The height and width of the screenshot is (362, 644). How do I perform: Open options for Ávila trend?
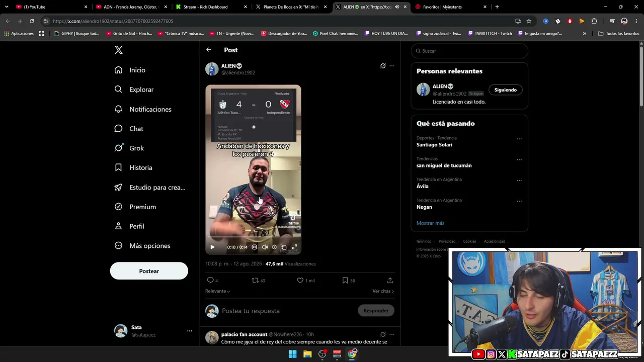[x=519, y=180]
